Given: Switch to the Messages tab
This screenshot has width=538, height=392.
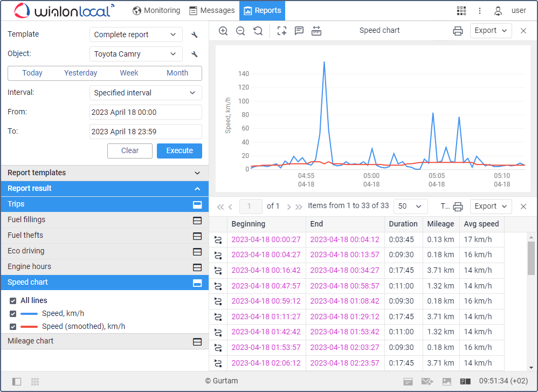Looking at the screenshot, I should [212, 11].
